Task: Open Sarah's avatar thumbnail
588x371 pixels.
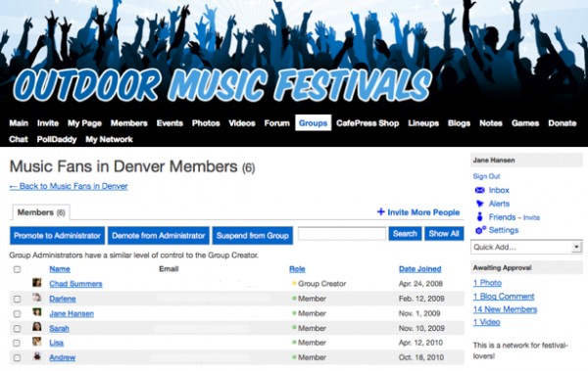Action: [x=37, y=327]
